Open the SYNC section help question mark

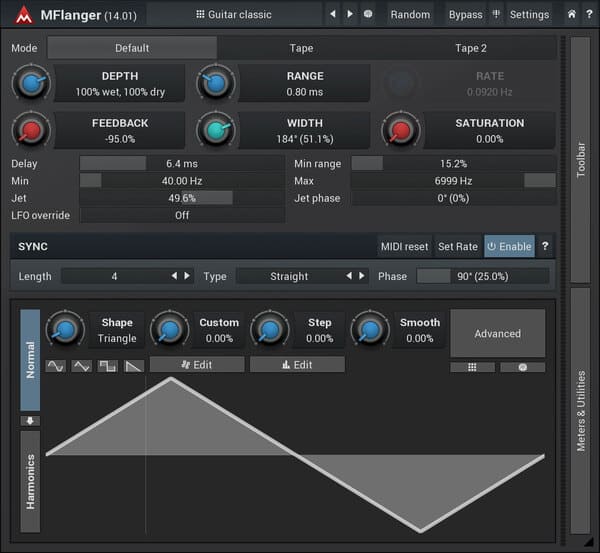[545, 246]
